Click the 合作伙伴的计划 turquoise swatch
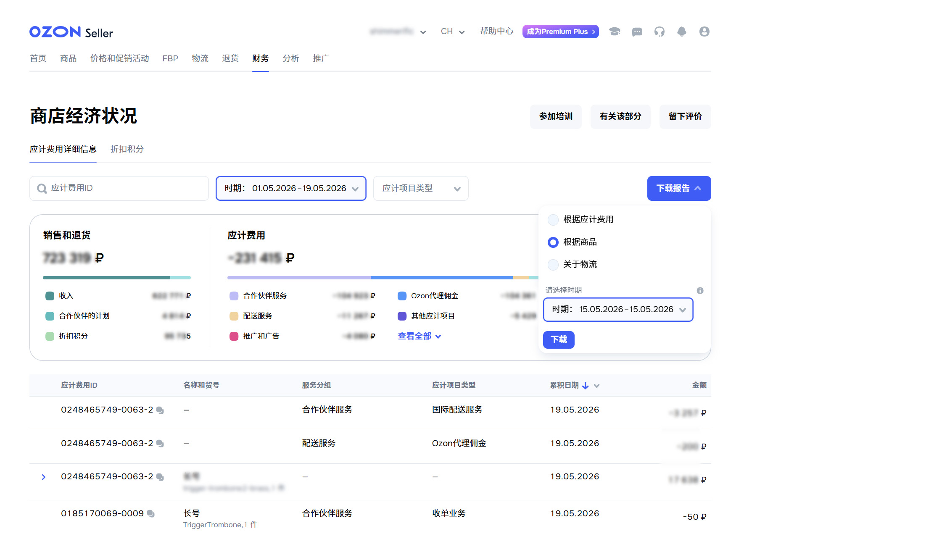Image resolution: width=926 pixels, height=560 pixels. tap(50, 316)
